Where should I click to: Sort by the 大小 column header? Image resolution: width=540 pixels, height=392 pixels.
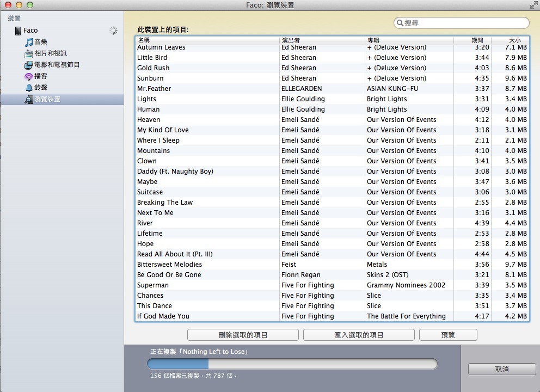coord(511,40)
